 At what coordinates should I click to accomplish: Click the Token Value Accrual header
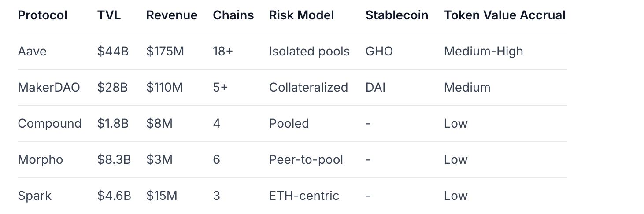(x=504, y=15)
